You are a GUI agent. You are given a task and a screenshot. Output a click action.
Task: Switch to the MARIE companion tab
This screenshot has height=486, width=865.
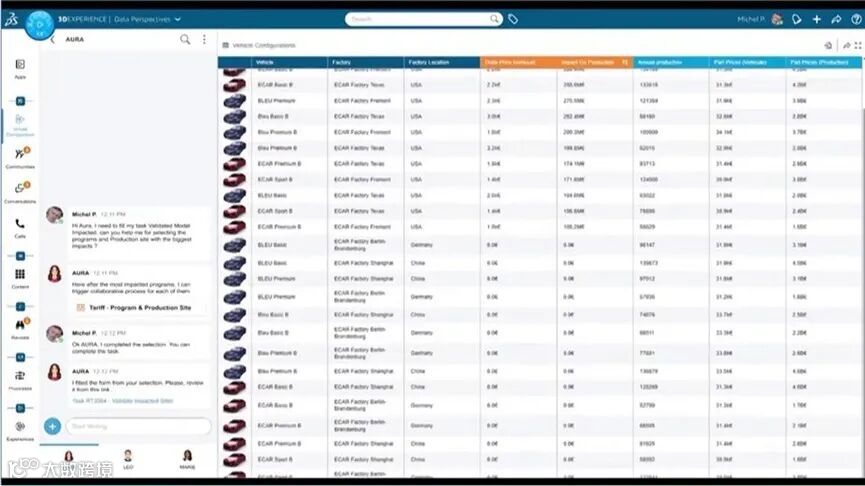[188, 459]
